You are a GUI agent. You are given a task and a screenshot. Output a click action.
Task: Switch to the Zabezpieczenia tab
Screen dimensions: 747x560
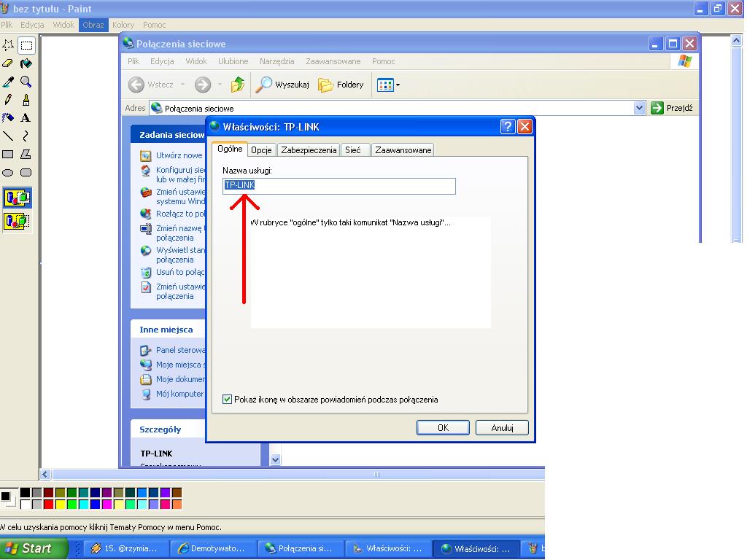coord(309,150)
